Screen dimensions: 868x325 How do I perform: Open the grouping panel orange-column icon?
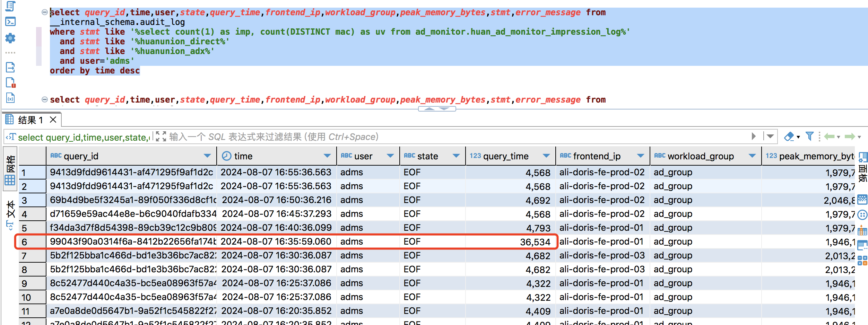[862, 230]
